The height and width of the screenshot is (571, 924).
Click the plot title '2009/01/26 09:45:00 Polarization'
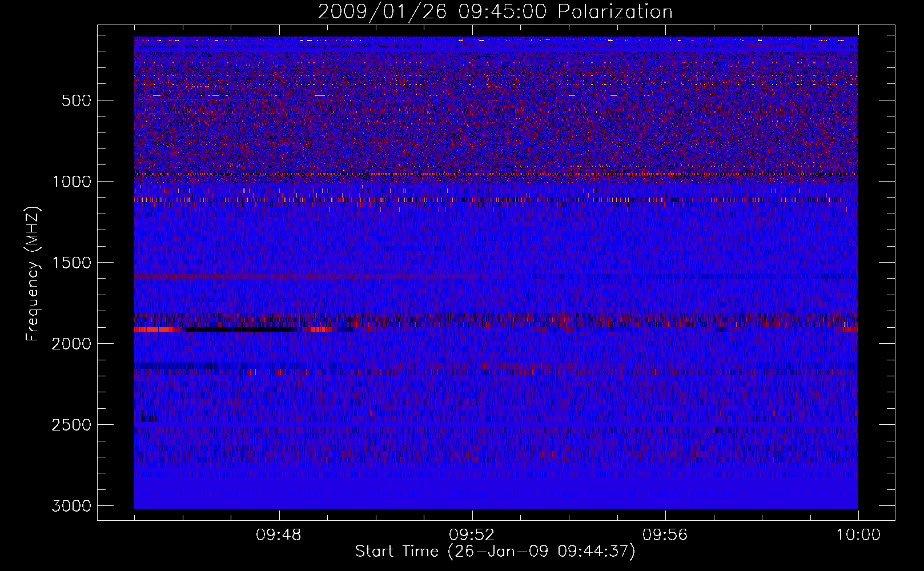click(x=495, y=12)
